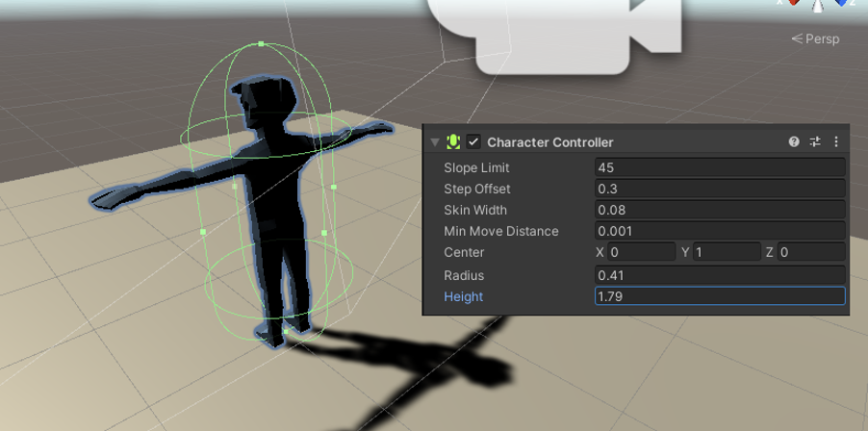Click the X label before Center field
This screenshot has width=868, height=431.
click(x=600, y=252)
